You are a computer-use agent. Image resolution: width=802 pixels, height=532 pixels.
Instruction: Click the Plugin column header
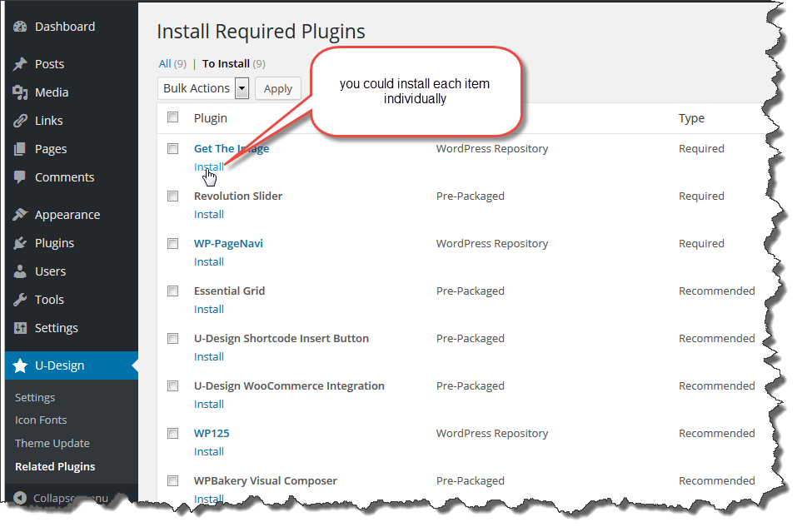(210, 118)
